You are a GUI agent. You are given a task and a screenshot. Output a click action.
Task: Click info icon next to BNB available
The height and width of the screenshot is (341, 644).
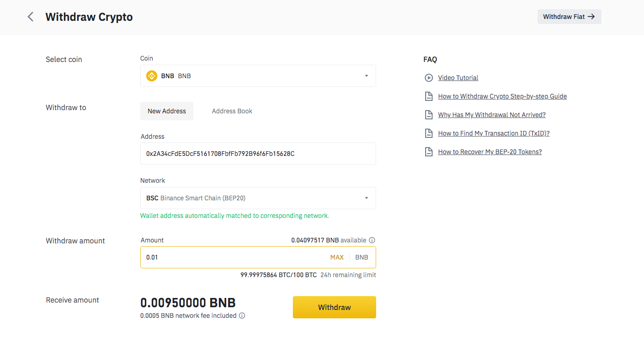[372, 240]
